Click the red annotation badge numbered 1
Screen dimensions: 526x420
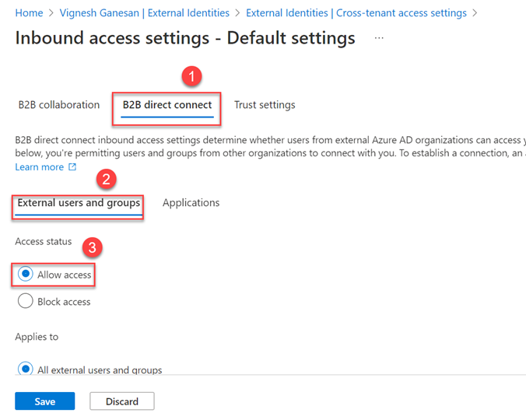click(x=191, y=76)
